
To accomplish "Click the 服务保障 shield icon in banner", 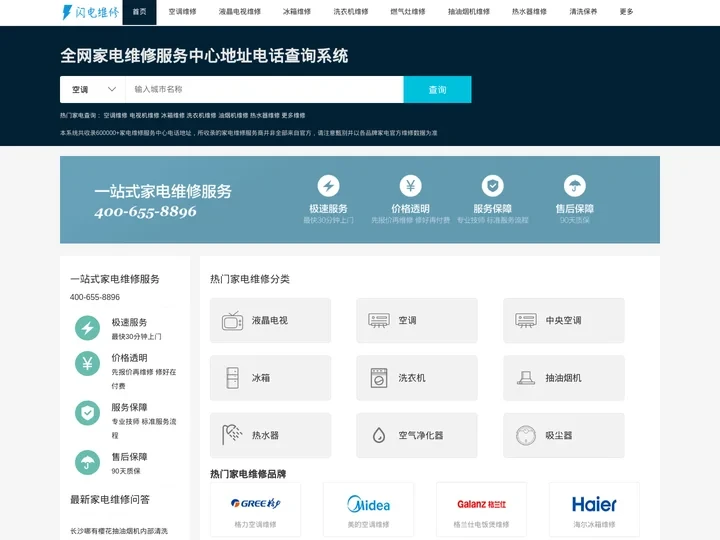I will tap(493, 186).
